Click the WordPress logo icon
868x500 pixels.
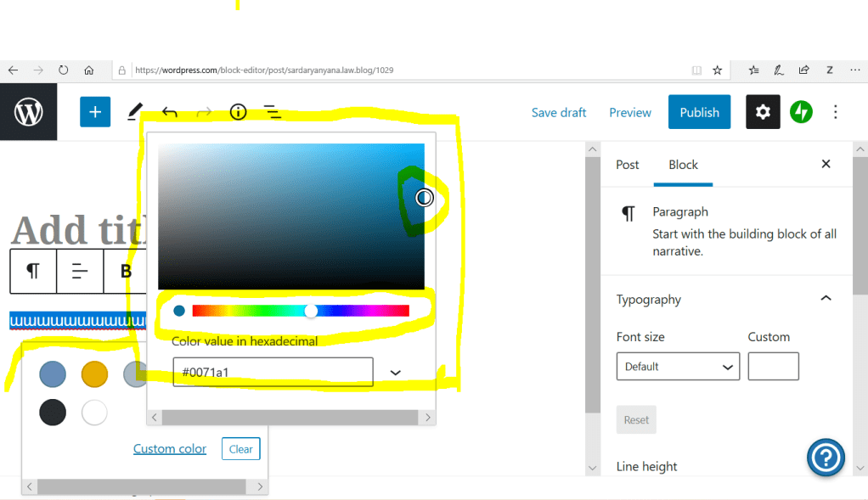click(x=28, y=112)
